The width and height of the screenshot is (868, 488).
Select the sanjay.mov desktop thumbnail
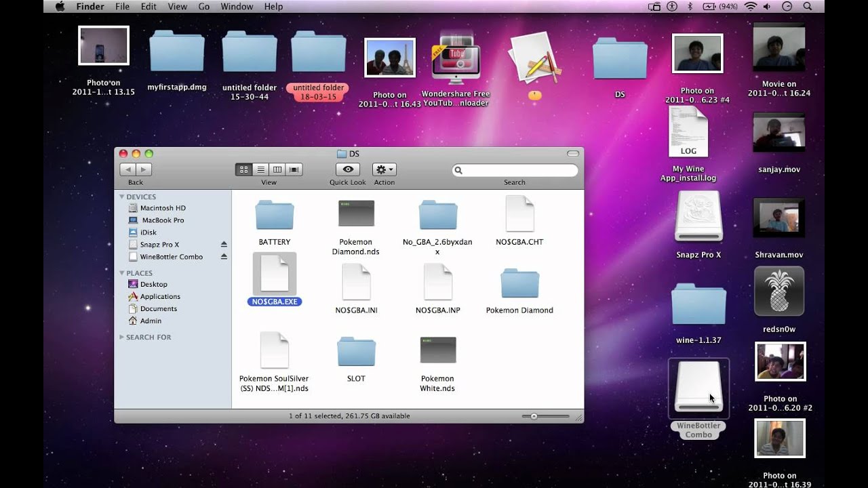tap(779, 133)
